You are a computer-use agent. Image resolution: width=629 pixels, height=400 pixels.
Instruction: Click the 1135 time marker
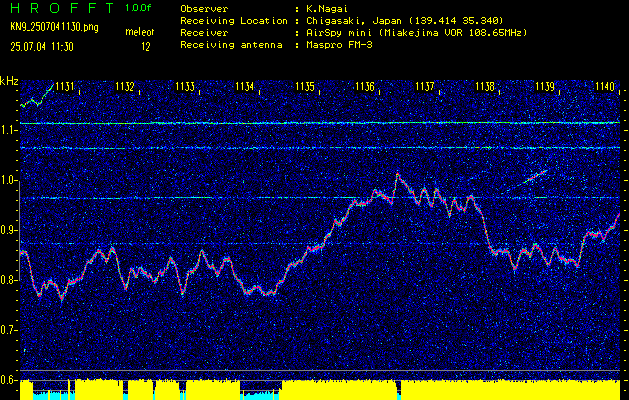pyautogui.click(x=305, y=86)
